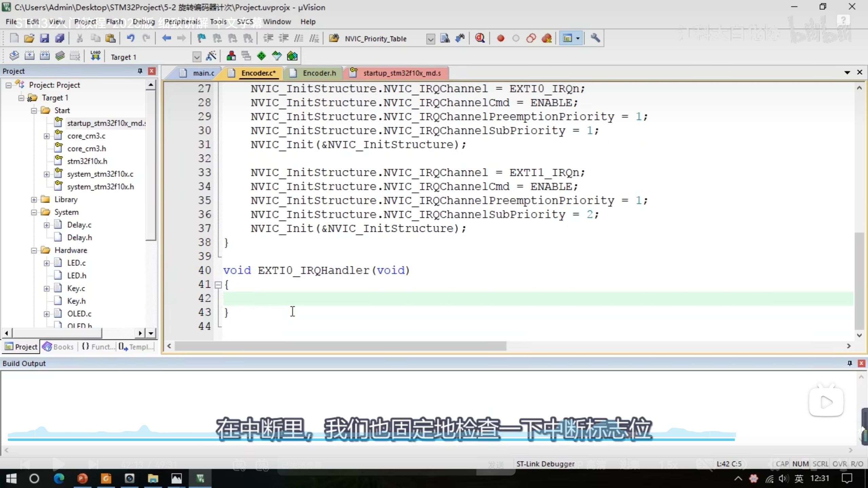This screenshot has width=868, height=488.
Task: Expand the Library folder
Action: [34, 200]
